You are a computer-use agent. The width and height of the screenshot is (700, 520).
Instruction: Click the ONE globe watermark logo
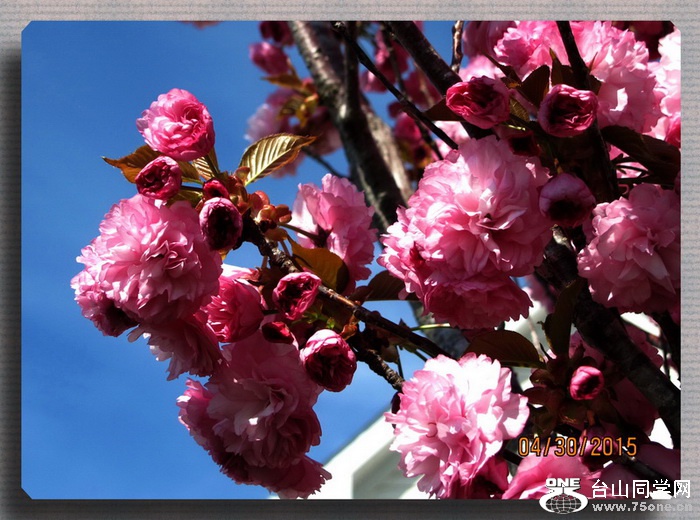[x=563, y=496]
